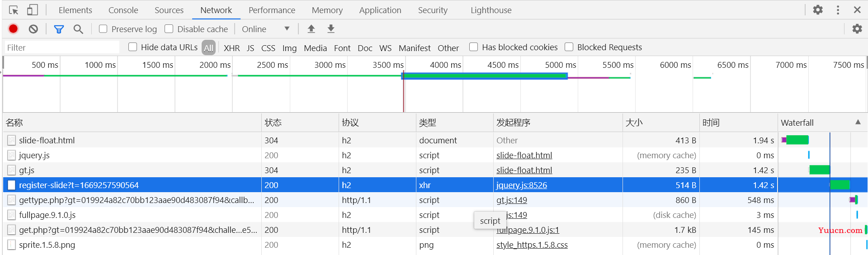The image size is (868, 255).
Task: Filter requests by Font
Action: click(x=342, y=47)
